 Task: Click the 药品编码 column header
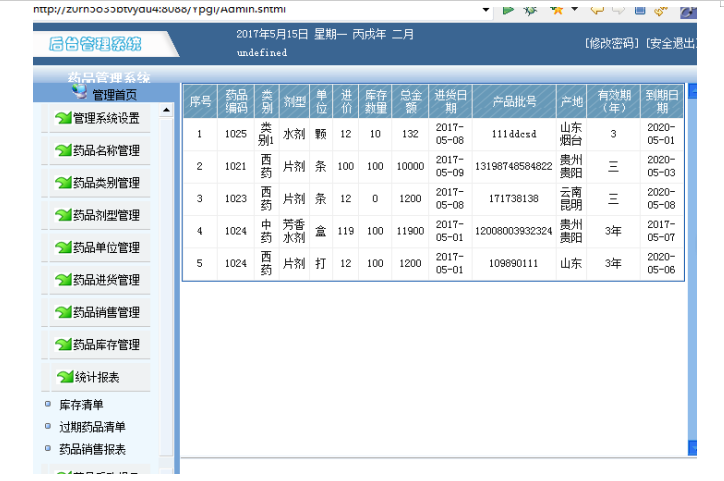click(236, 101)
